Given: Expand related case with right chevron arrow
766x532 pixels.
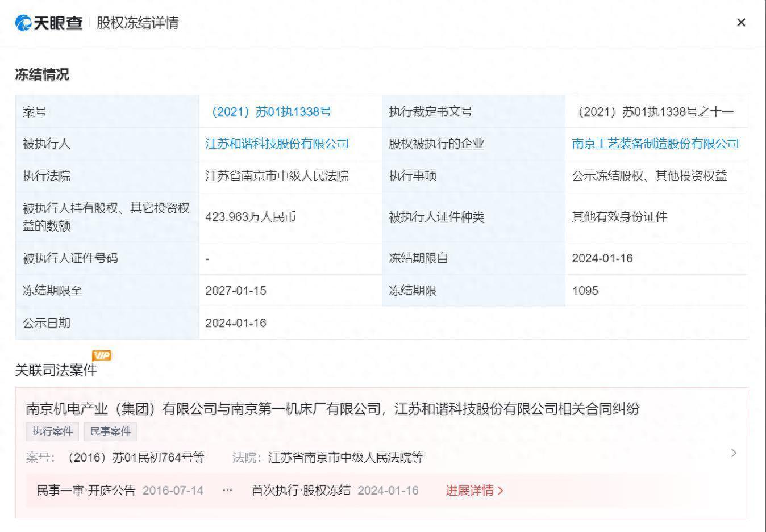Looking at the screenshot, I should 734,453.
